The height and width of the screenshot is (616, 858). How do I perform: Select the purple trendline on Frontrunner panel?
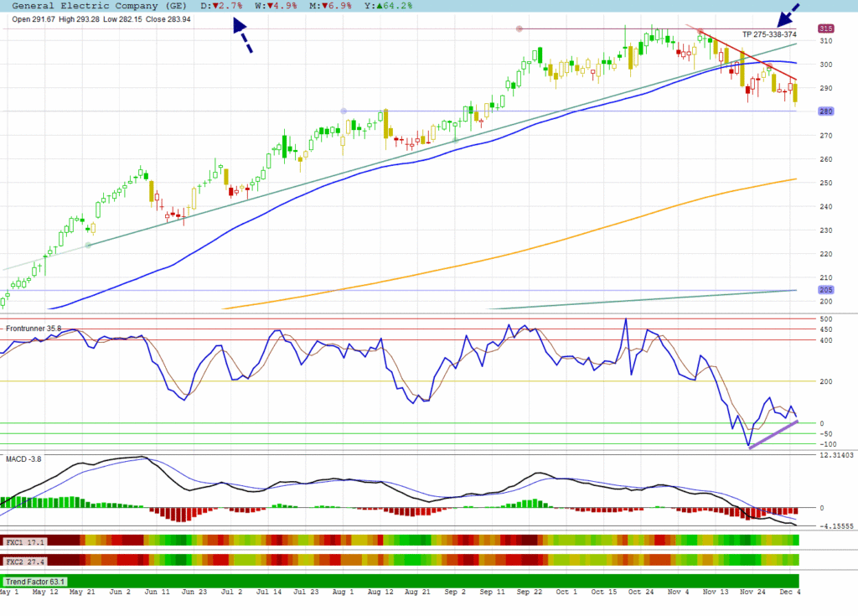pos(773,434)
